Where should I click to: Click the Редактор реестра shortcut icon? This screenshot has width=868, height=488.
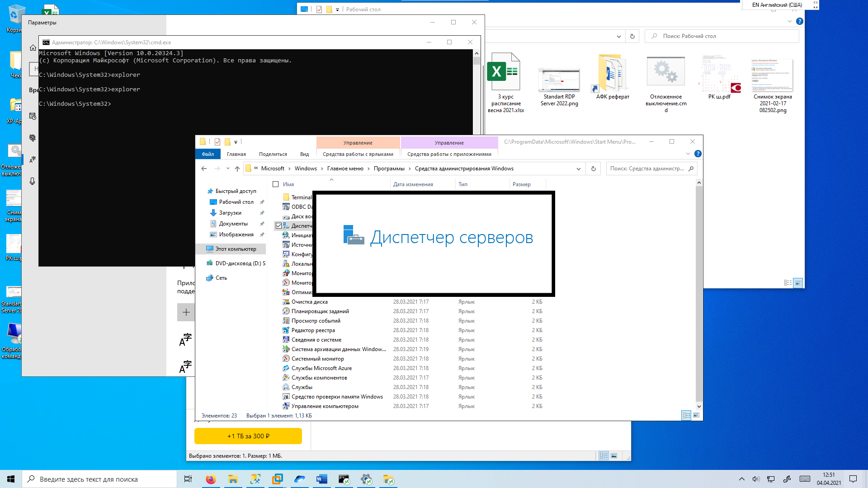287,330
